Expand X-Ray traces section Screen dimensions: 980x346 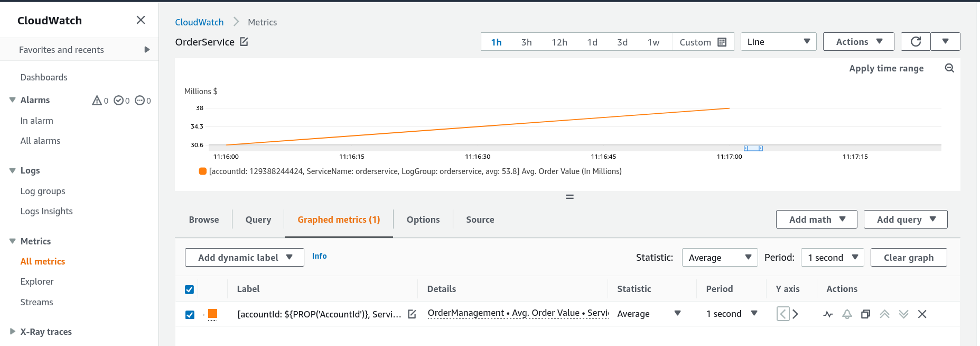tap(13, 332)
